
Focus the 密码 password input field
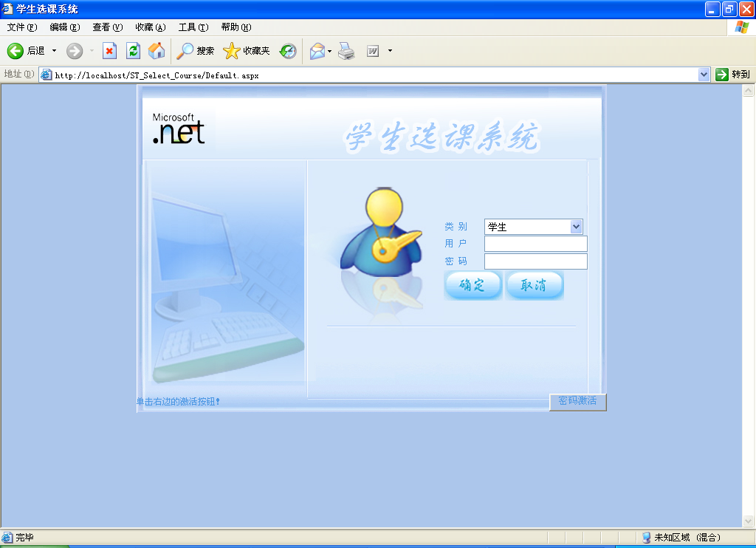pos(535,261)
